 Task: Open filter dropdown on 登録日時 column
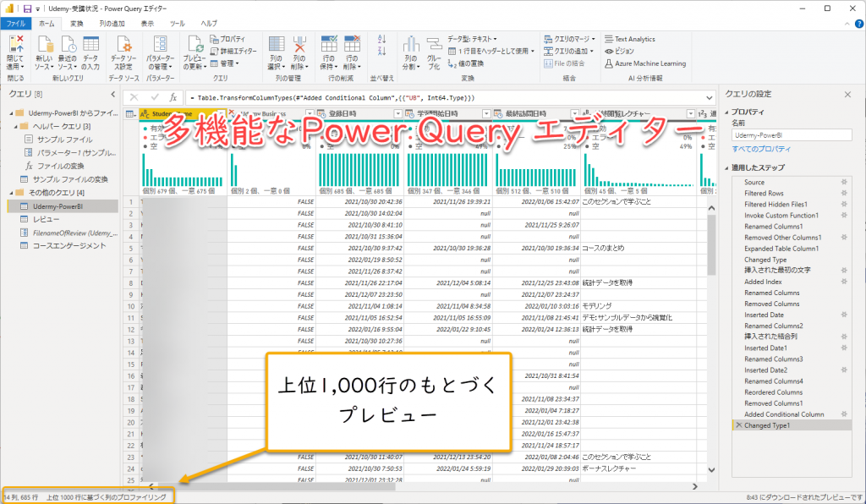(x=397, y=114)
